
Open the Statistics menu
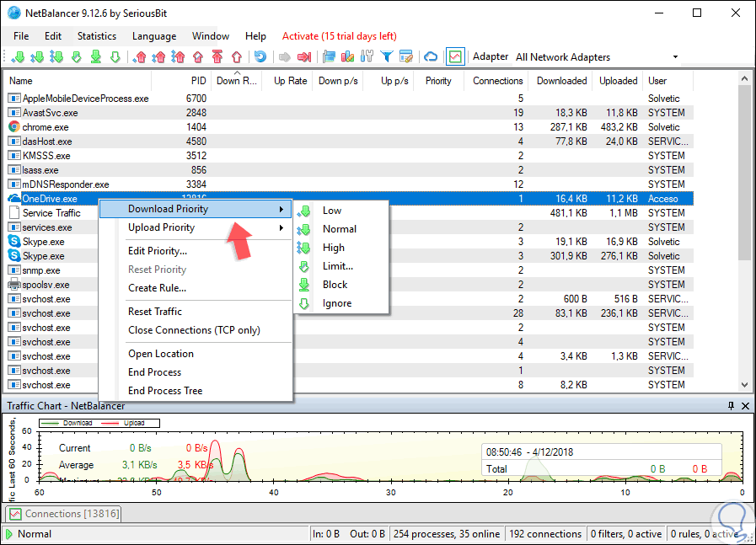(x=97, y=36)
